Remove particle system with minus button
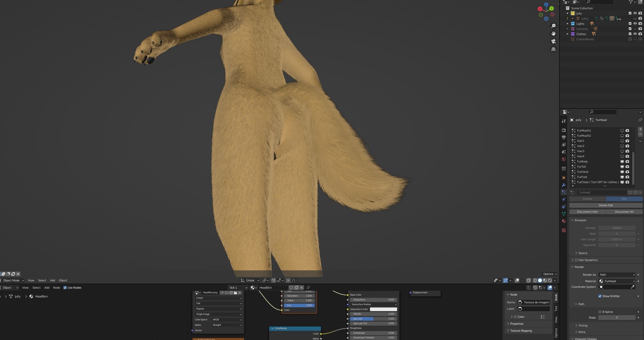 [x=640, y=134]
